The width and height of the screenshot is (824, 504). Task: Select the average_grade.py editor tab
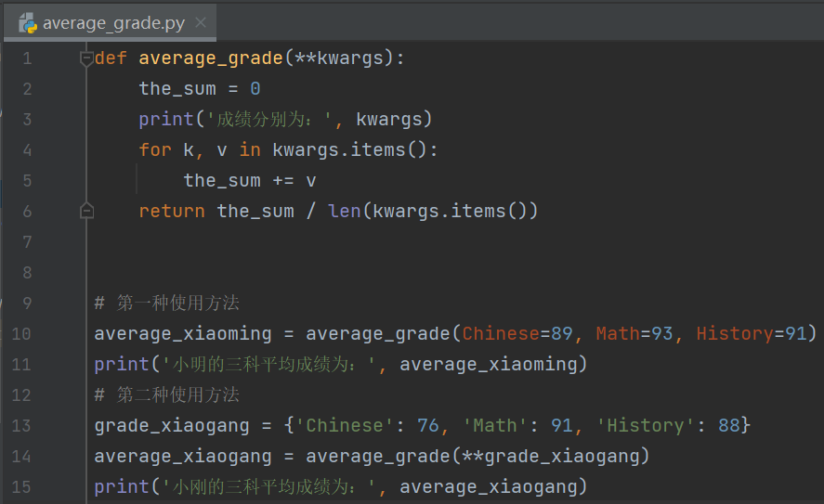click(x=113, y=23)
